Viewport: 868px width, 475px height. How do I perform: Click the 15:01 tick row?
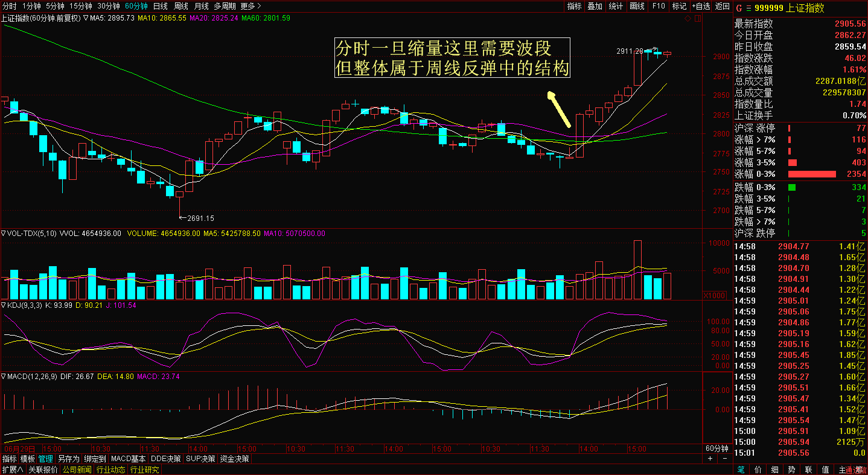click(800, 453)
